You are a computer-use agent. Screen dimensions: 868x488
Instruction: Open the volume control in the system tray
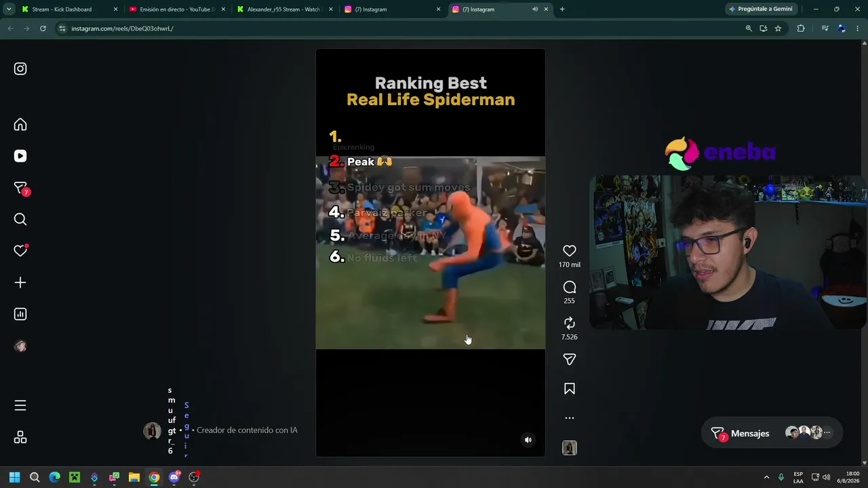coord(826,477)
